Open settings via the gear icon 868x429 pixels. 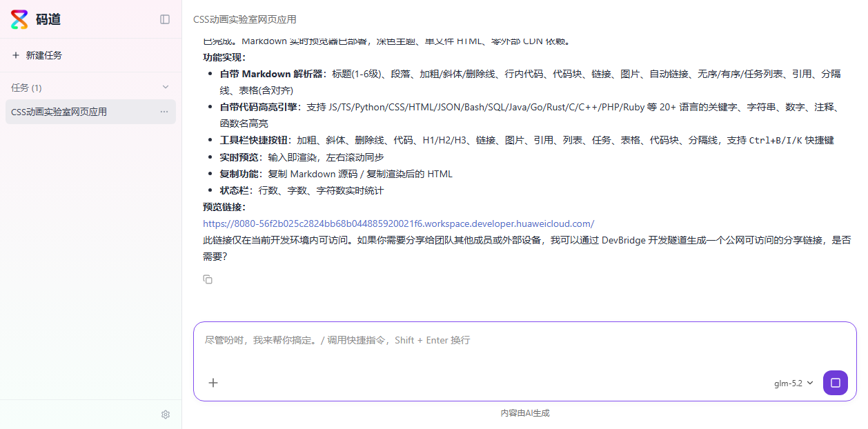166,415
